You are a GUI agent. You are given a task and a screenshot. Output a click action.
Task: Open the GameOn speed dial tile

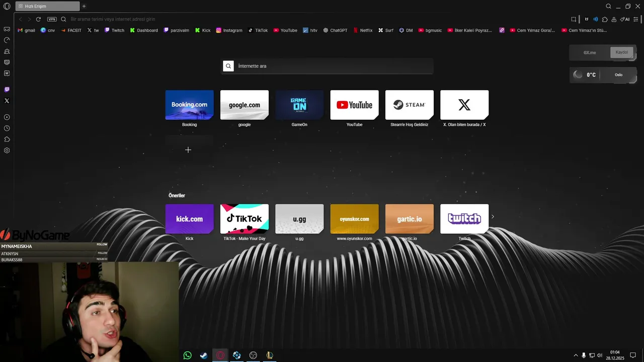pos(299,105)
